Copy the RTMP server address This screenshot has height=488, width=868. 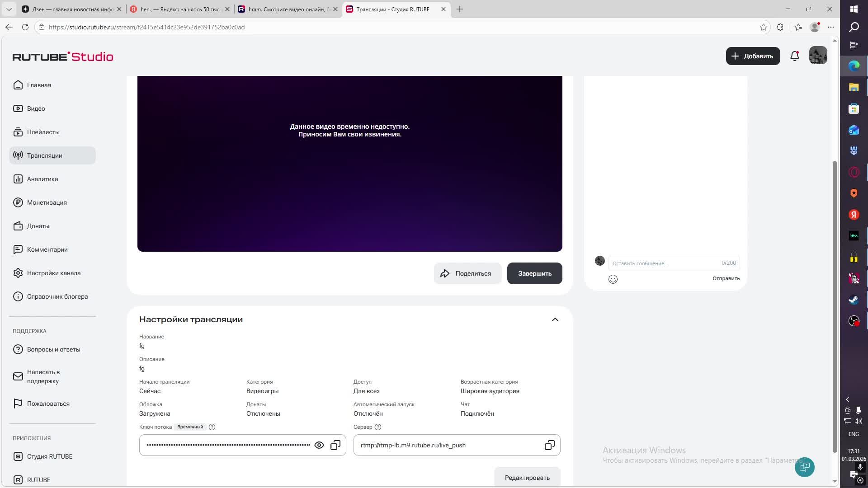tap(549, 445)
